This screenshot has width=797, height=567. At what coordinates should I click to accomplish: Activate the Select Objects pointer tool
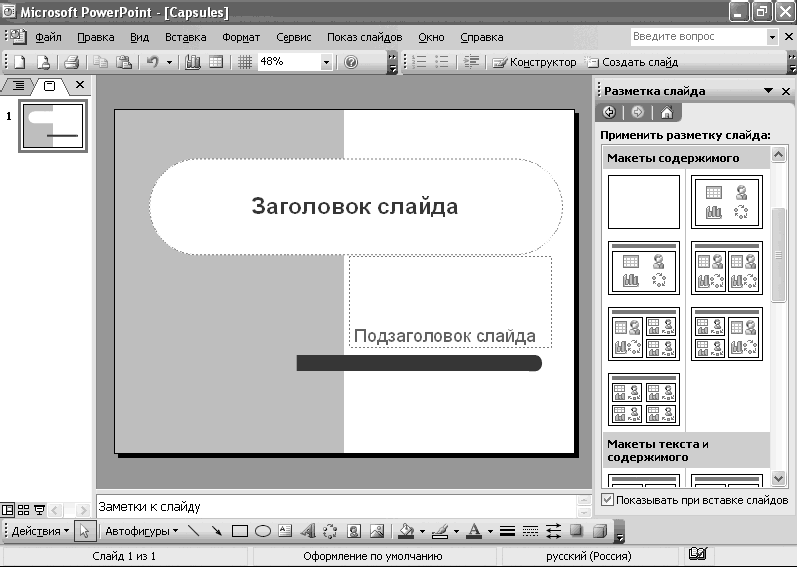[x=84, y=531]
